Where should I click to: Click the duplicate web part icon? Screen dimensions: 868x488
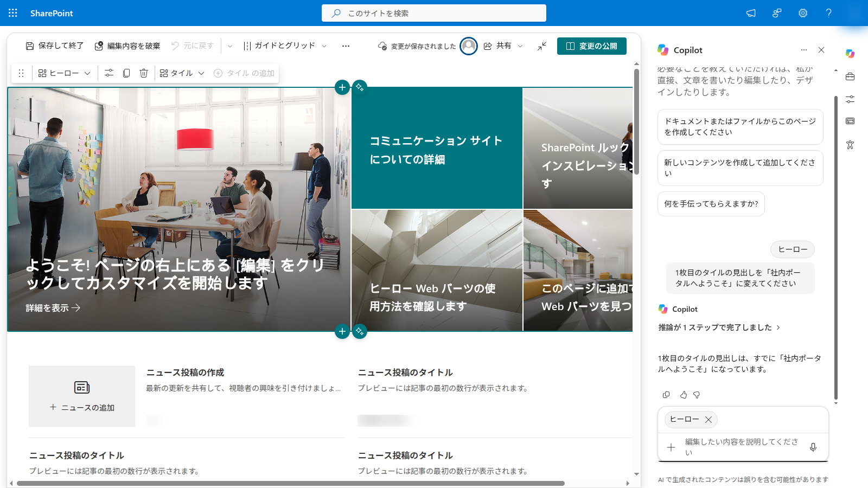click(x=126, y=73)
